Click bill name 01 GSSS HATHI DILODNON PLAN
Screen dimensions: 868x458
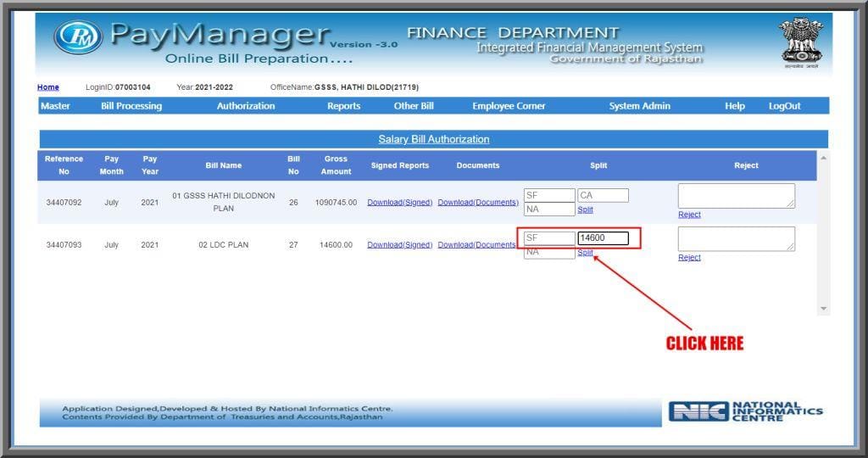point(224,202)
